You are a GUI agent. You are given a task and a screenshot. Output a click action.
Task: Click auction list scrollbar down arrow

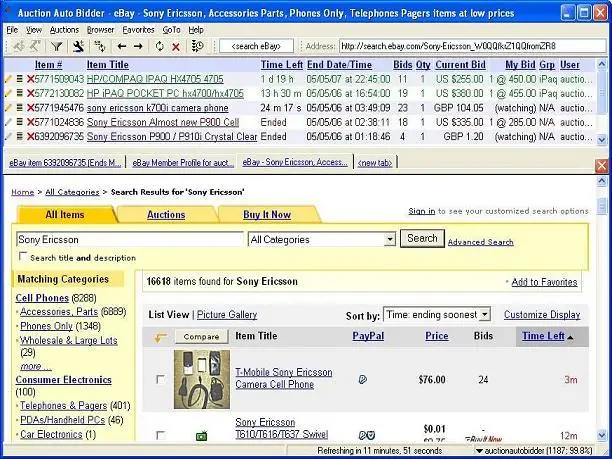pyautogui.click(x=601, y=140)
